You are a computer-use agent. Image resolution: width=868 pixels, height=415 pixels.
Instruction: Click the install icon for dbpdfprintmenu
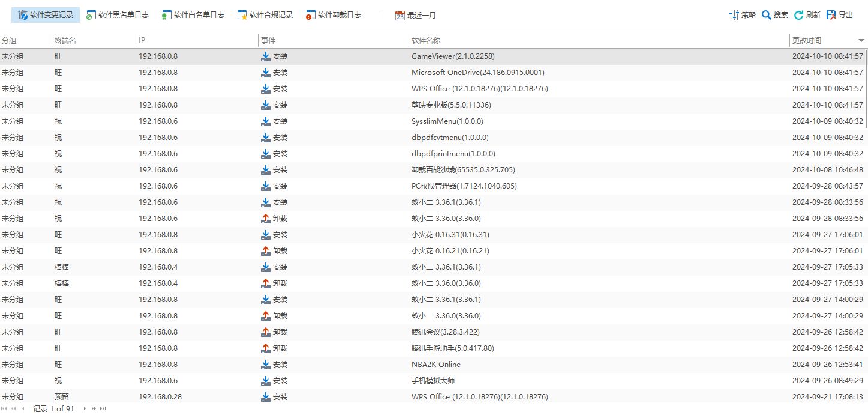tap(266, 154)
